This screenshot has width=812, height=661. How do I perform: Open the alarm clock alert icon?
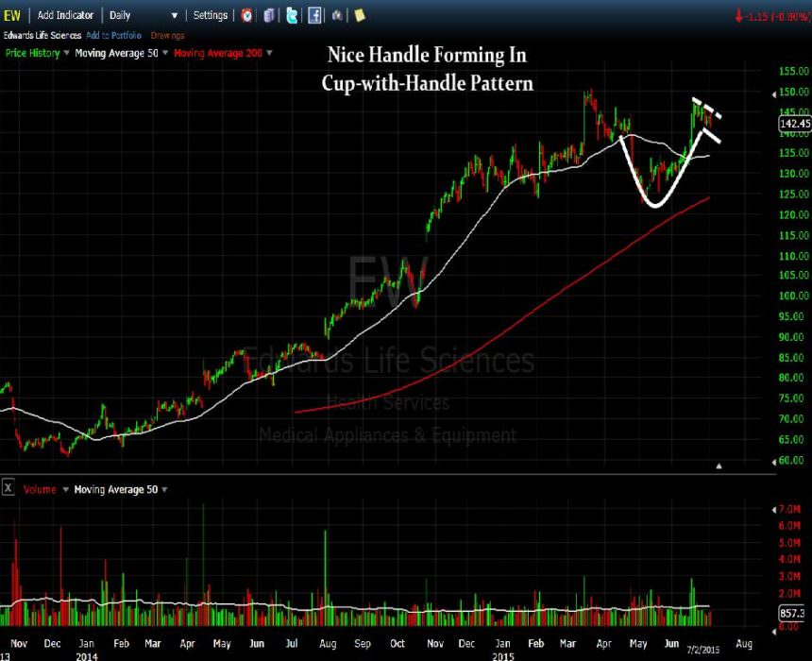247,15
